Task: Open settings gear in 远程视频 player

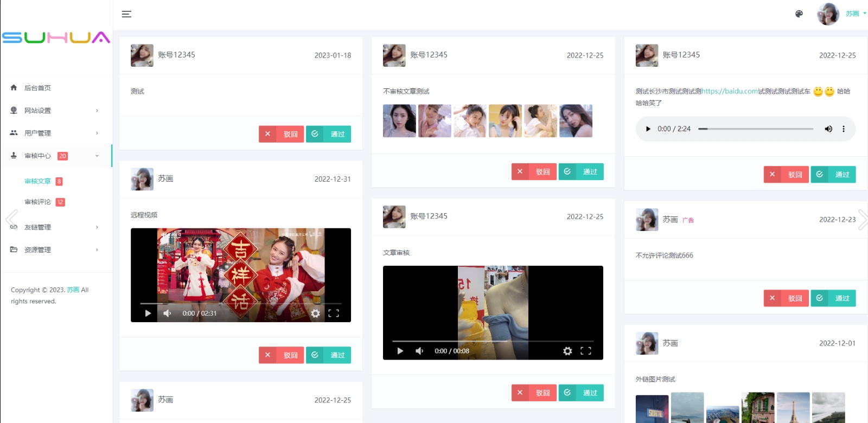Action: [315, 313]
